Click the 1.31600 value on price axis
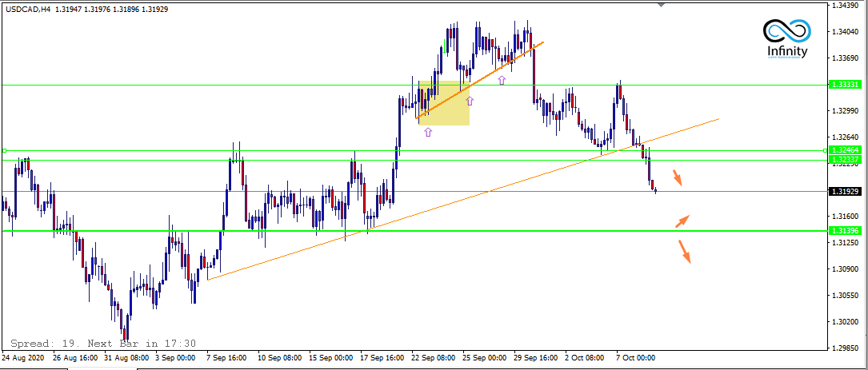The width and height of the screenshot is (868, 370). click(x=845, y=217)
